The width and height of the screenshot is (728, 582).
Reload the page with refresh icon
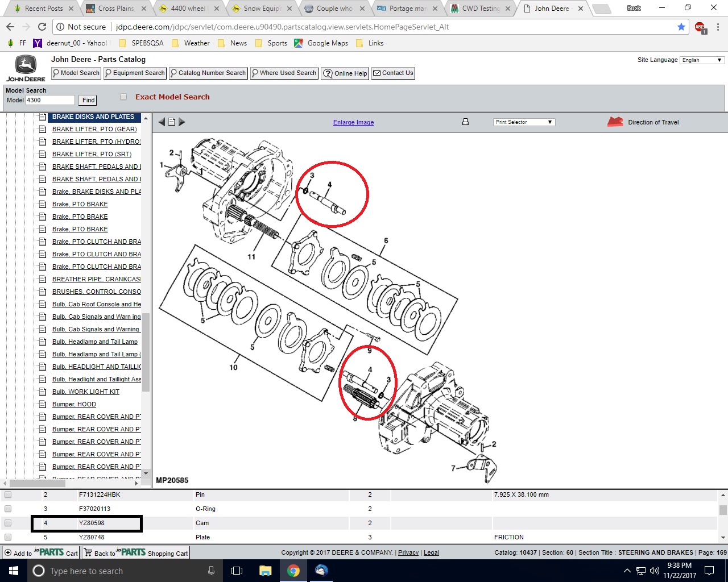pyautogui.click(x=42, y=27)
